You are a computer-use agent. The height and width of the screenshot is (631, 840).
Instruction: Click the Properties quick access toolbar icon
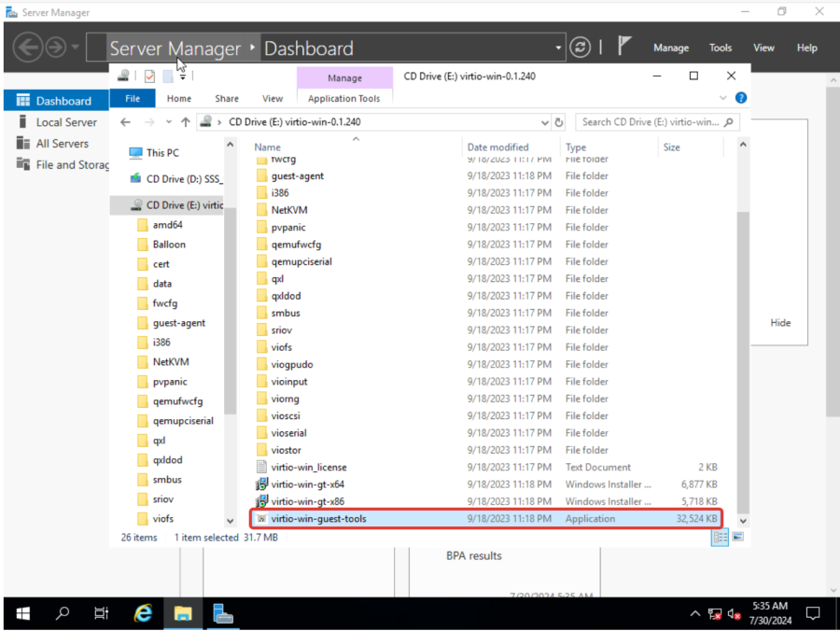click(149, 76)
